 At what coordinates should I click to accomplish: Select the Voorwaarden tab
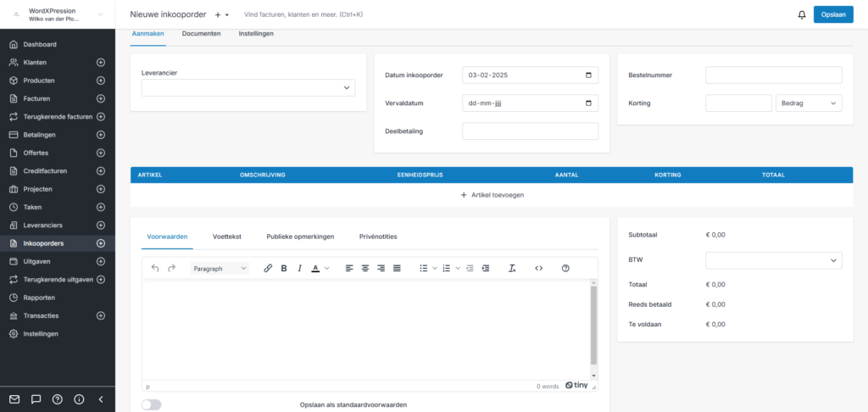coord(167,237)
